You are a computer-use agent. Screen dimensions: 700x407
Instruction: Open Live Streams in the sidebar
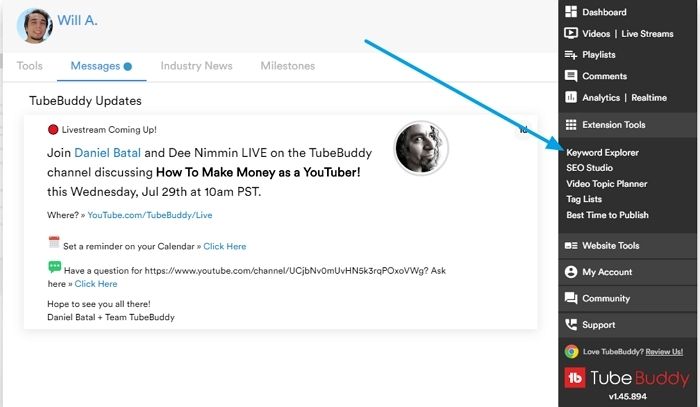click(647, 33)
